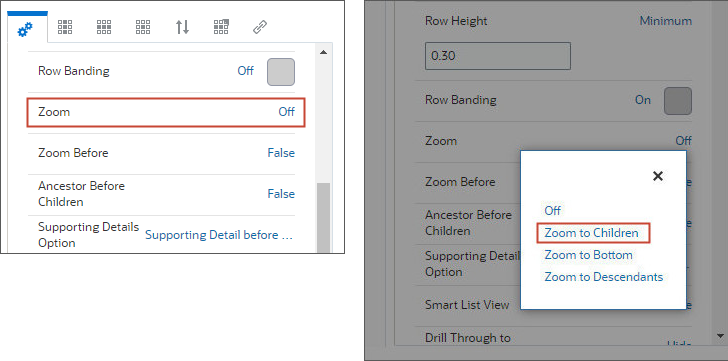728x361 pixels.
Task: Toggle Row Banding switch in left panel
Action: point(280,72)
